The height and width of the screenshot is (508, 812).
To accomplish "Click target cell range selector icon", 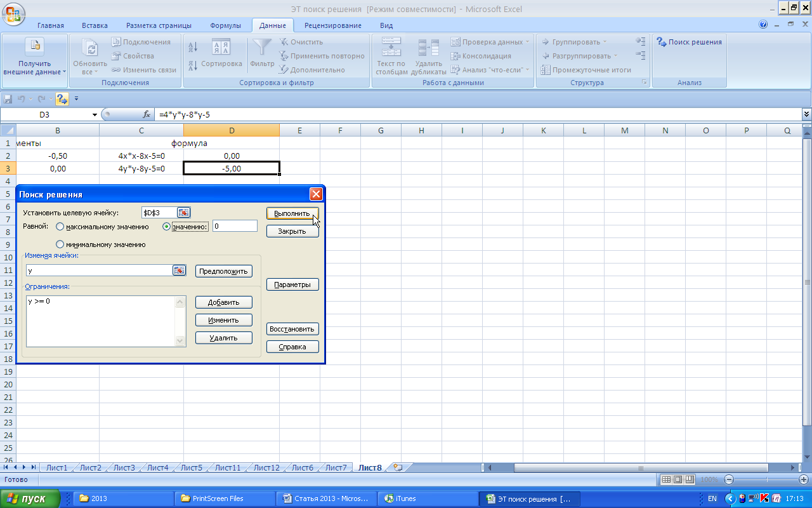I will click(183, 213).
